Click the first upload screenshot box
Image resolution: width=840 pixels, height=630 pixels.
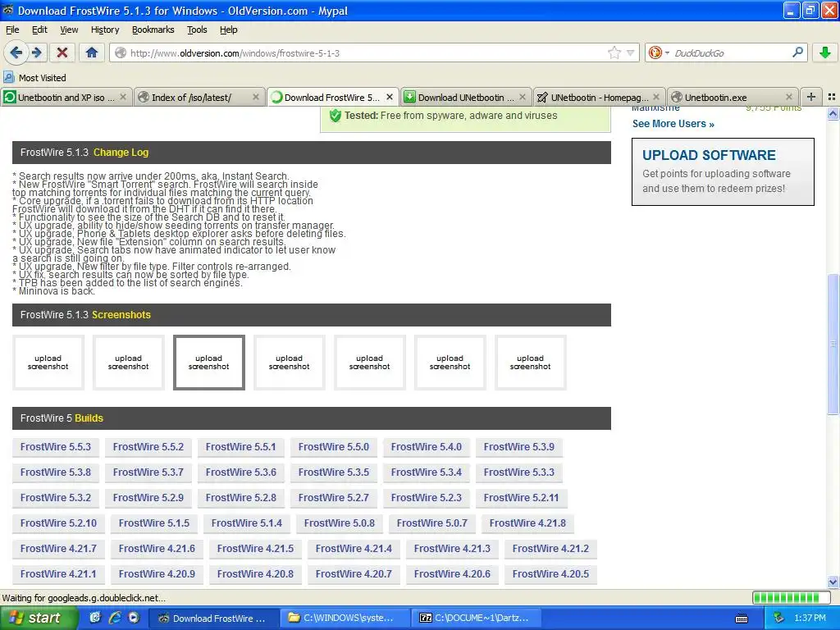(x=48, y=362)
